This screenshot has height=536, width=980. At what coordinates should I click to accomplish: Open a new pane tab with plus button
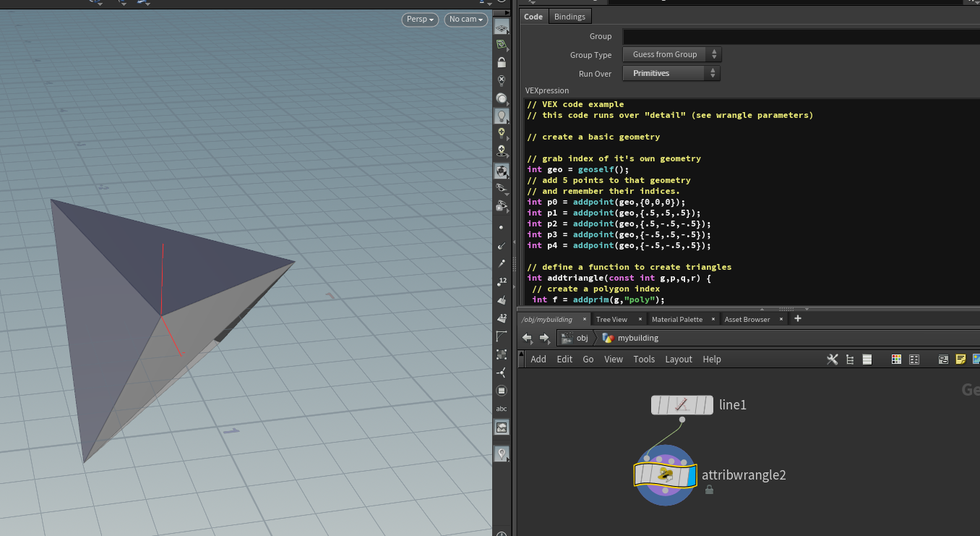[x=797, y=318]
